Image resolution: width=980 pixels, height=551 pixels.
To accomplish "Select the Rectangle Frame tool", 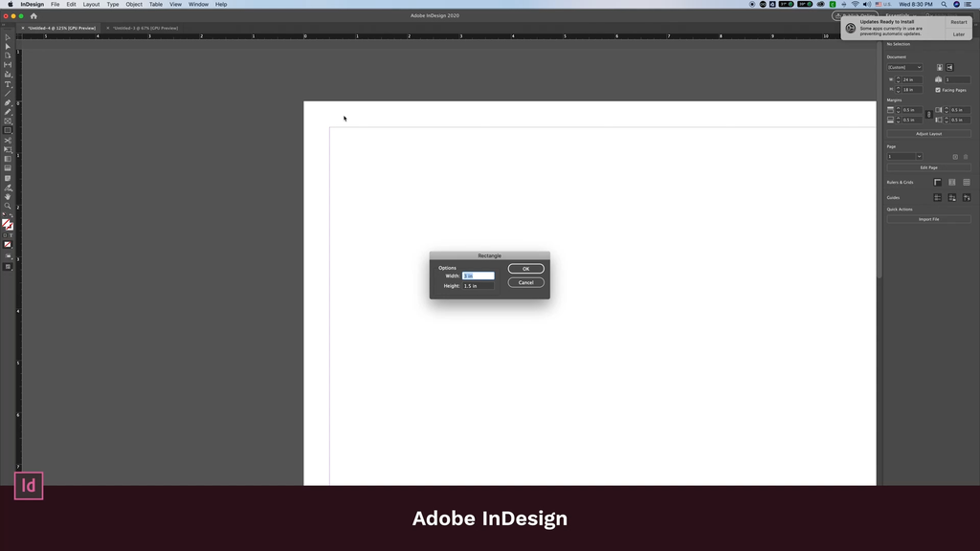I will coord(6,119).
